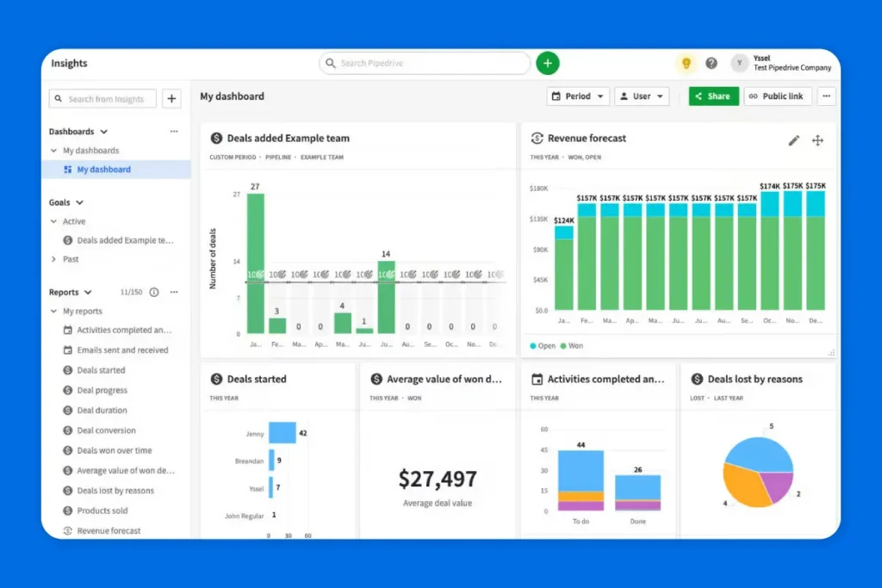Click the $174K revenue forecast bar
Viewport: 882px width, 588px height.
click(x=769, y=251)
